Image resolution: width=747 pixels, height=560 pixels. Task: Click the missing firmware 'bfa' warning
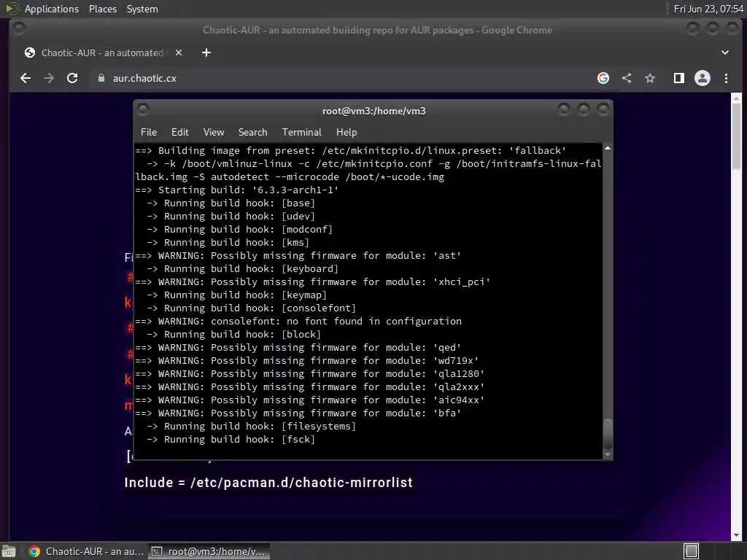coord(298,413)
